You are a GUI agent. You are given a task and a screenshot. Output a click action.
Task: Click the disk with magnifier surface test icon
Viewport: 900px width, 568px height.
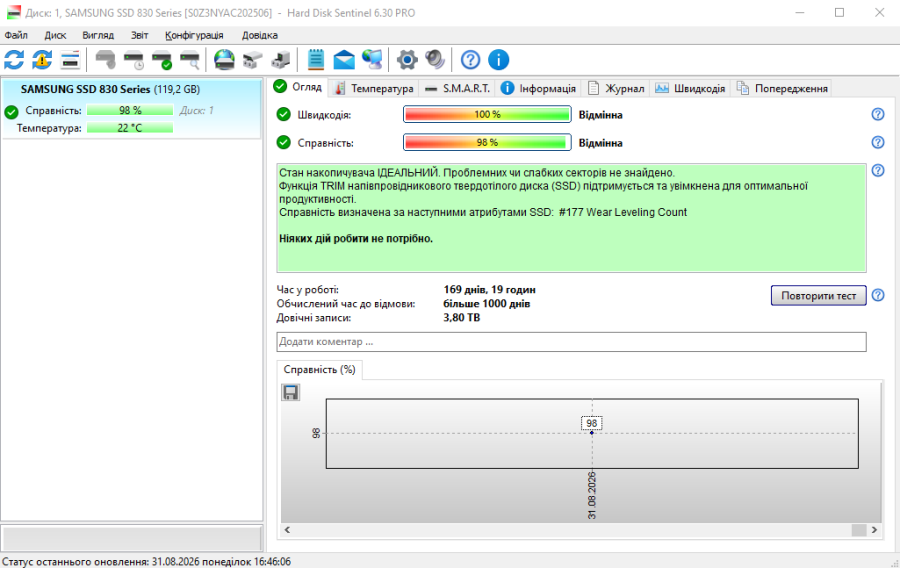click(x=189, y=60)
